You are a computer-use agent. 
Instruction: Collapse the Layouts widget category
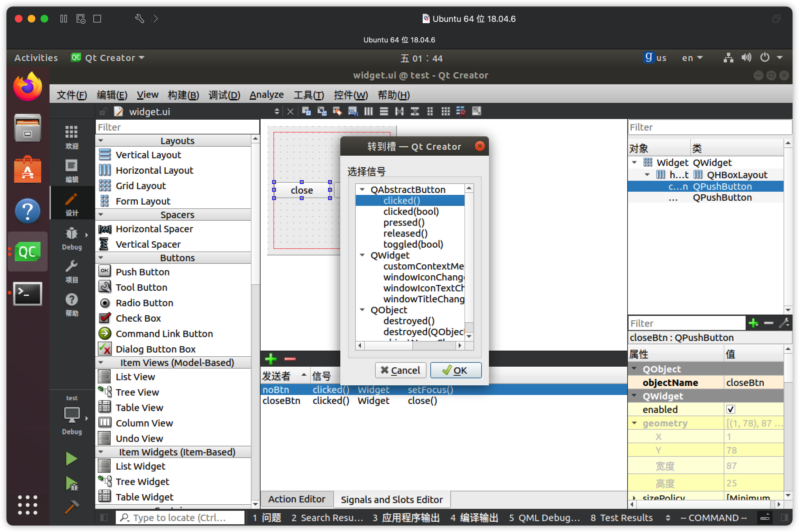(x=101, y=141)
